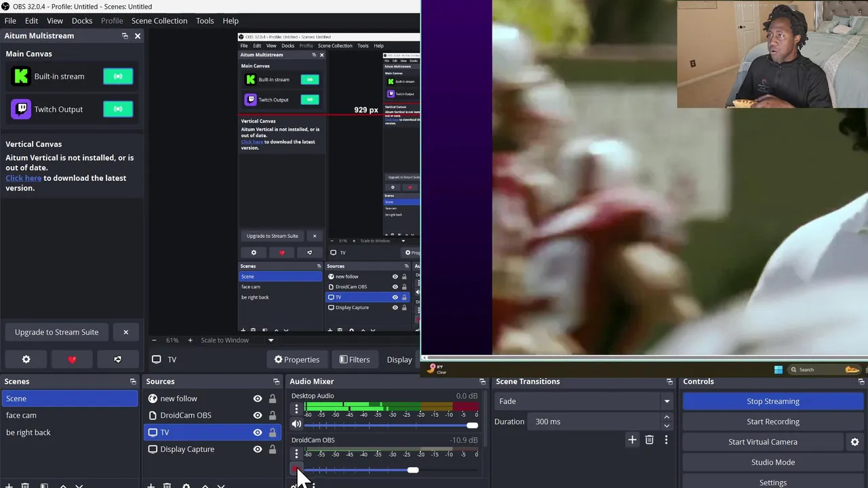The image size is (868, 488).
Task: Click the Desktop Audio volume slider
Action: [391, 425]
